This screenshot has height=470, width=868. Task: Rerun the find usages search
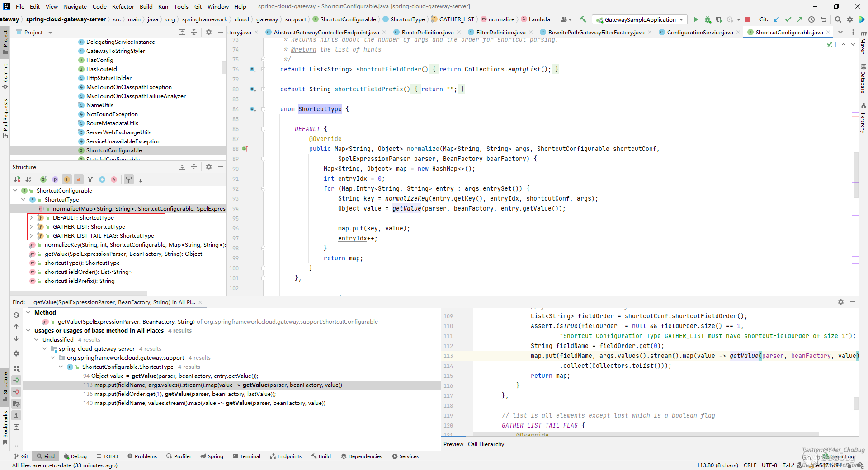coord(16,315)
